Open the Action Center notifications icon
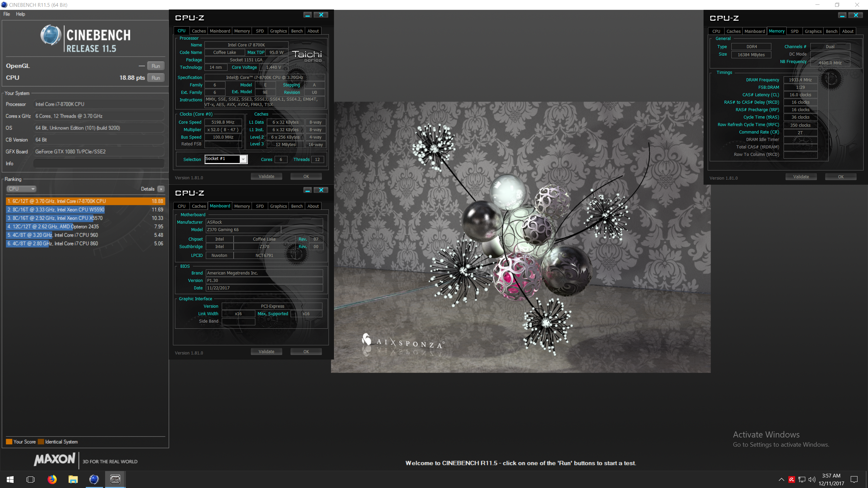 pos(854,480)
